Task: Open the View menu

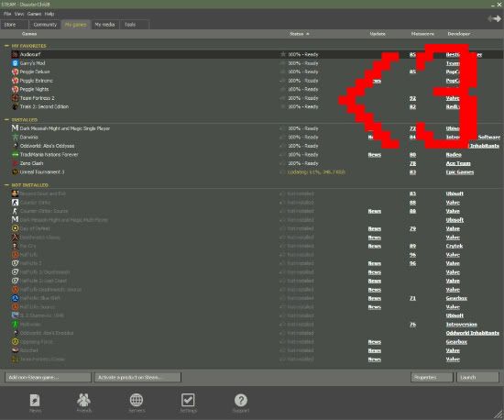Action: click(x=19, y=14)
